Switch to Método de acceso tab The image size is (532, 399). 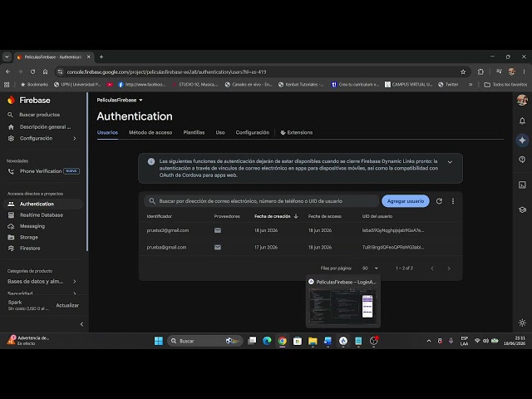click(x=150, y=132)
